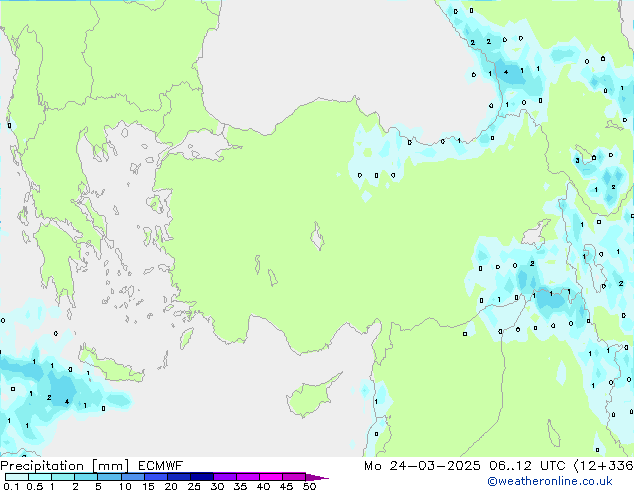
Task: Click the '06..12 UTC' time text
Action: click(527, 466)
